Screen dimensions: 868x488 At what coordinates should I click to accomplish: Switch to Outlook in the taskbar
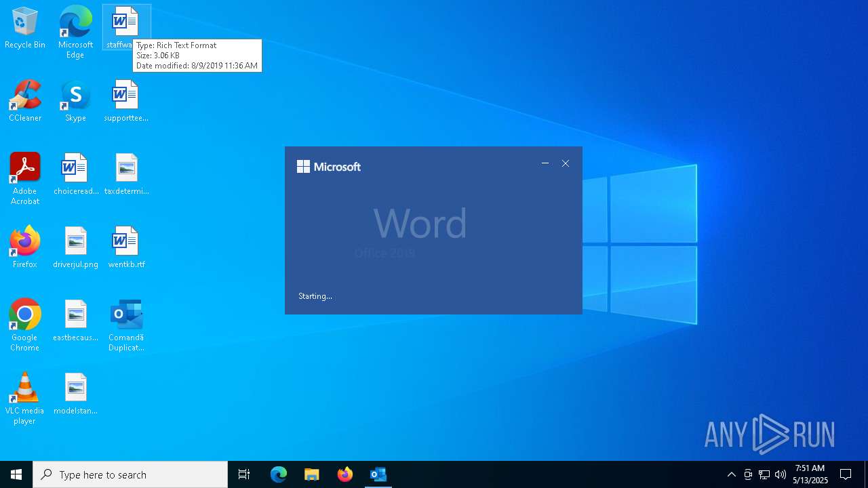coord(378,474)
